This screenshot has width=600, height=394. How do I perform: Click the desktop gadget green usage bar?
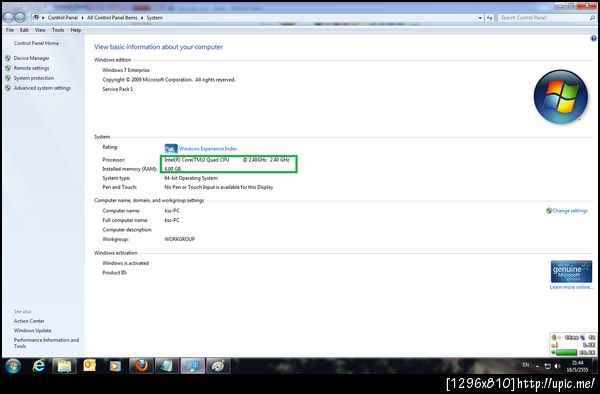[x=566, y=352]
